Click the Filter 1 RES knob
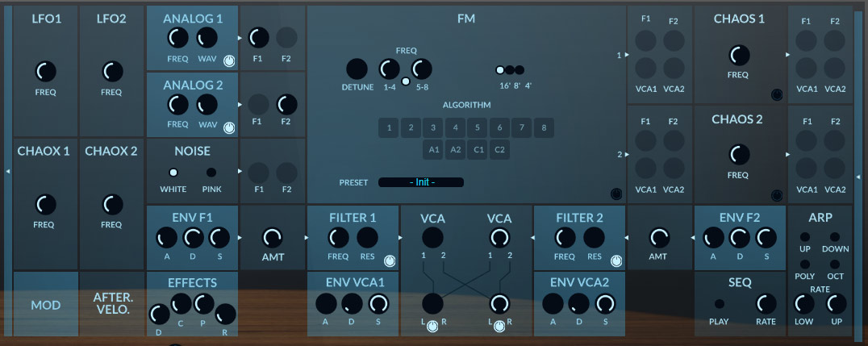Image resolution: width=868 pixels, height=346 pixels. 368,237
